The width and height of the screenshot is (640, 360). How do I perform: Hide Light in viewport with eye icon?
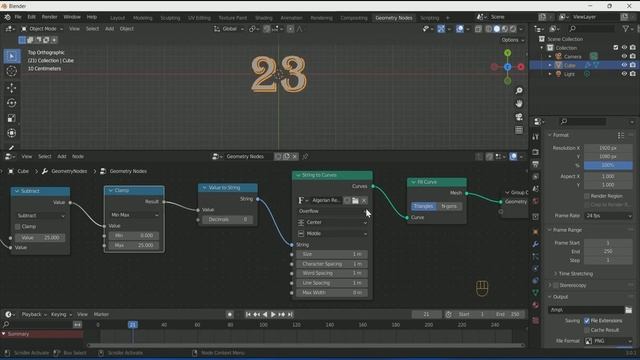click(624, 74)
